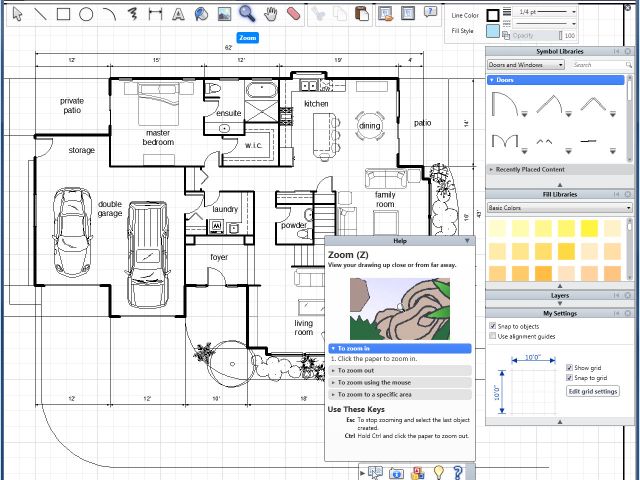
Task: Click Edit grid settings button
Action: tap(593, 391)
